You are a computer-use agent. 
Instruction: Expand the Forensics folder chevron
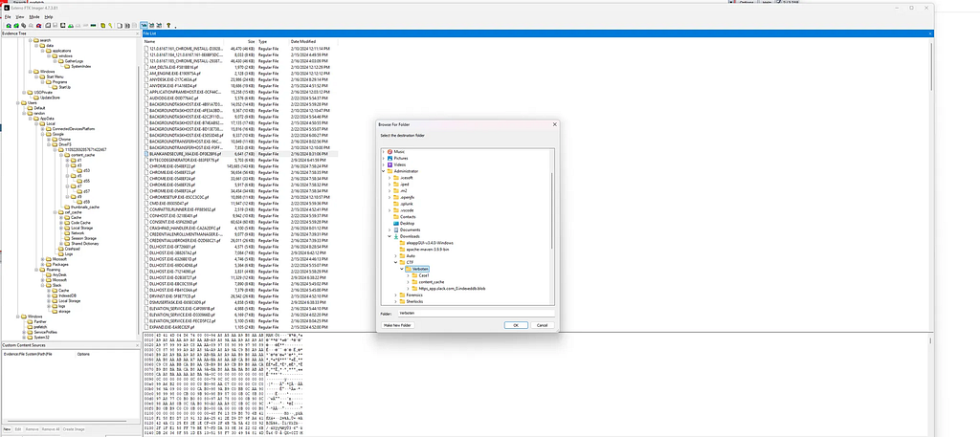point(395,295)
